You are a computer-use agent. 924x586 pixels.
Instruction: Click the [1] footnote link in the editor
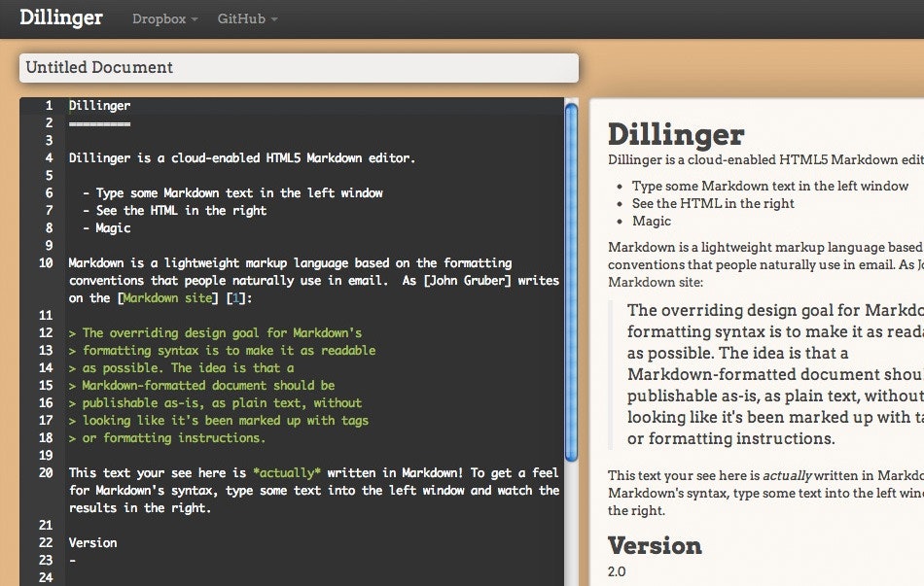tap(238, 298)
